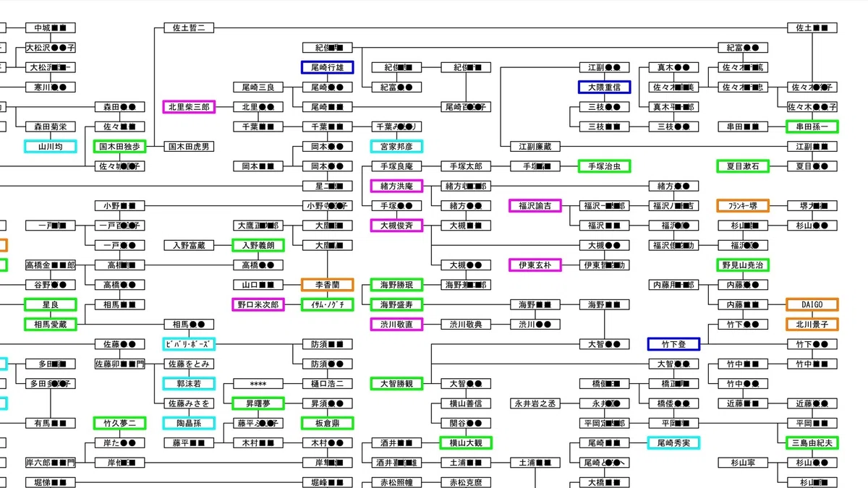
Task: Select the 赤松照幢 name box
Action: coord(396,482)
